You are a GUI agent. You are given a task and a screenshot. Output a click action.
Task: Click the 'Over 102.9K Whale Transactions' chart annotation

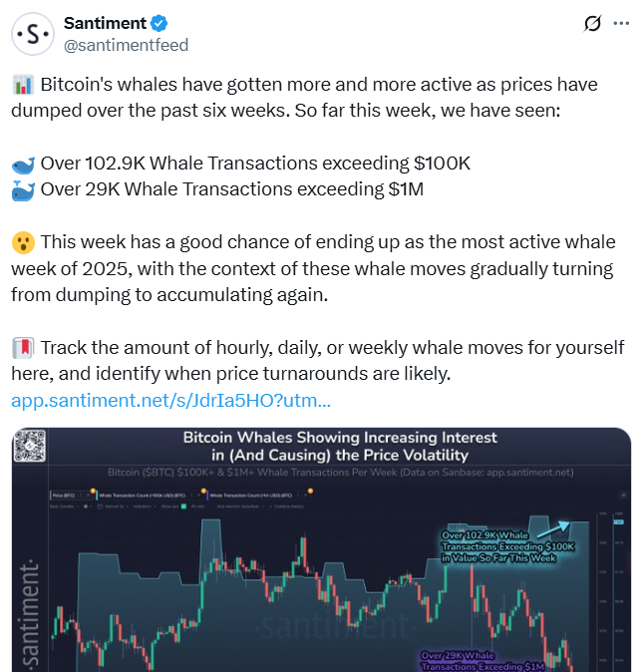(497, 547)
